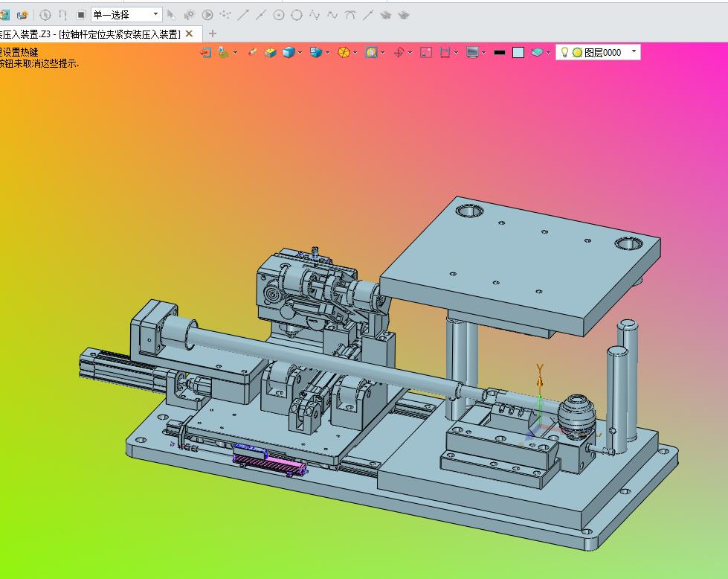Image resolution: width=728 pixels, height=579 pixels.
Task: Toggle the yellow circle layer status icon
Action: point(577,53)
